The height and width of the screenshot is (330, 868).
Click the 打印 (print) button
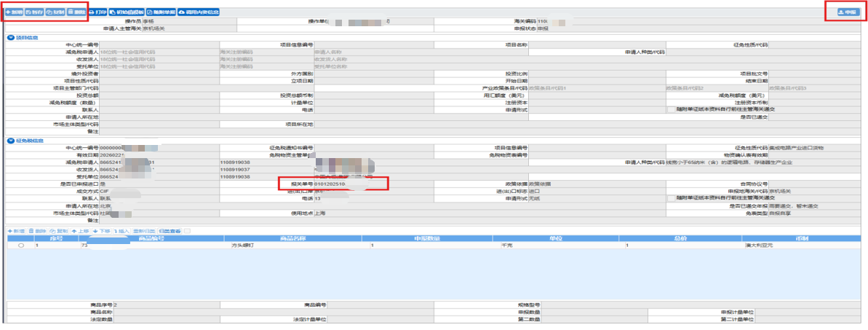98,12
